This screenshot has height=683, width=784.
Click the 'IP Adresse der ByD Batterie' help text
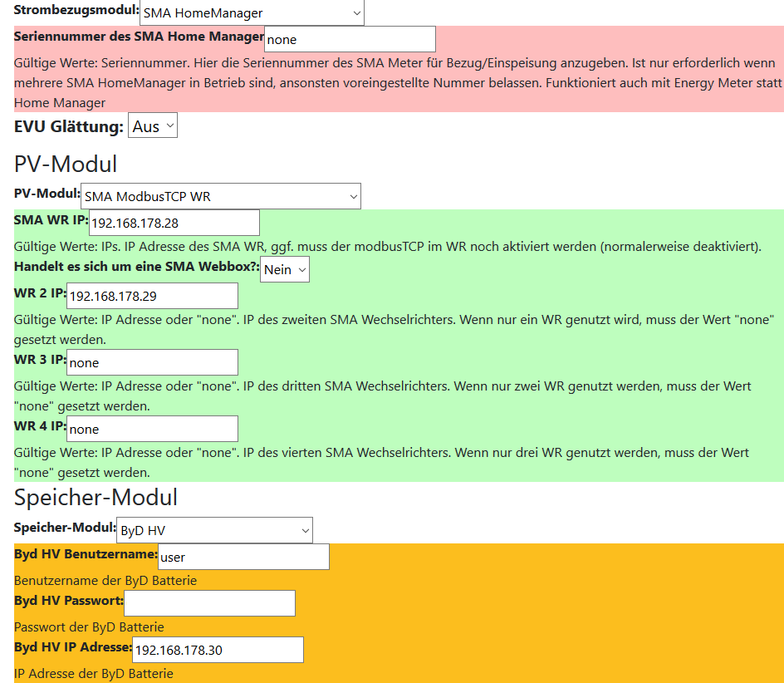point(94,674)
